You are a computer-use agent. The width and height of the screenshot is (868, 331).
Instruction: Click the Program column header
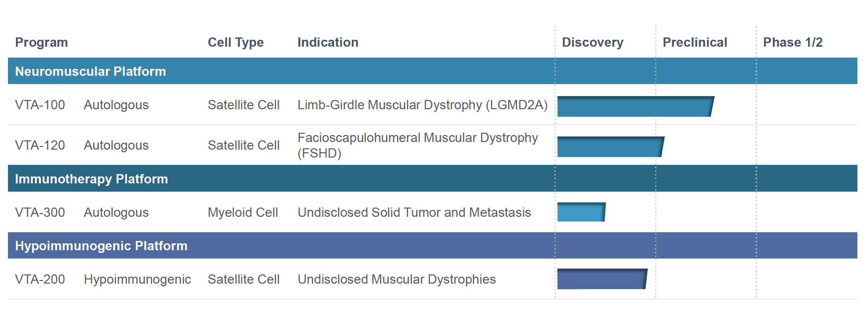pos(41,42)
